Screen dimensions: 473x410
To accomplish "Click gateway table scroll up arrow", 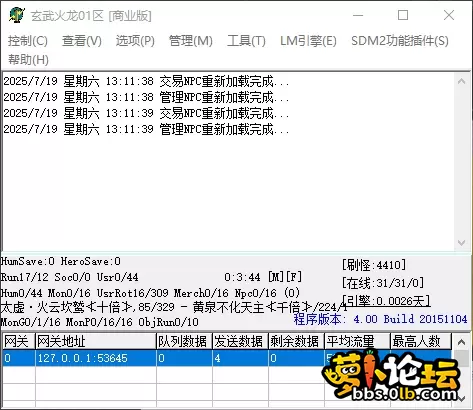I will point(461,342).
